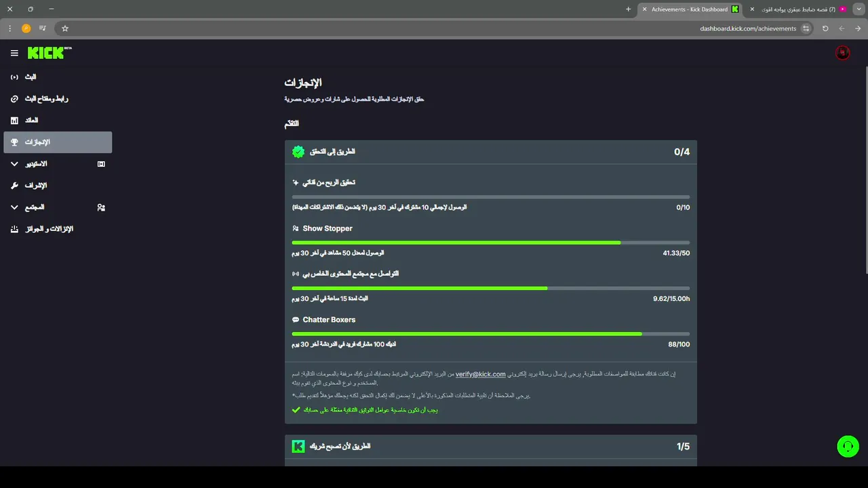Viewport: 868px width, 488px height.
Task: Click the verify@kick.com email link
Action: point(481,374)
